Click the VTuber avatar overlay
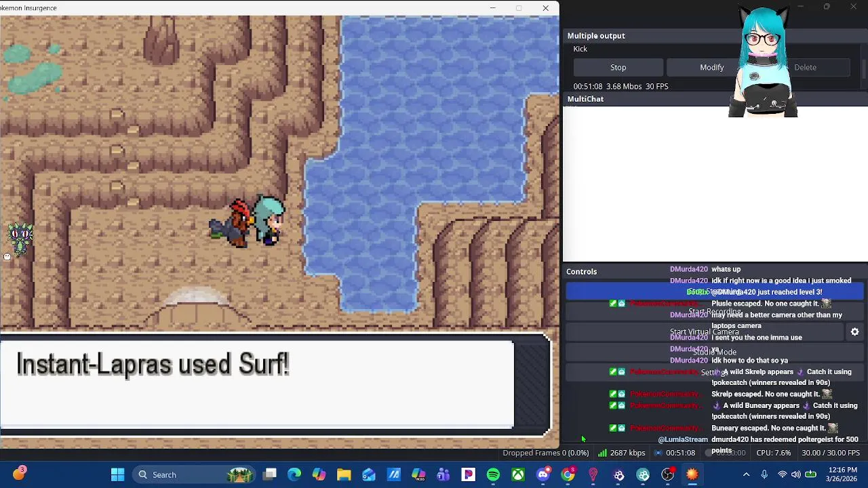 764,61
